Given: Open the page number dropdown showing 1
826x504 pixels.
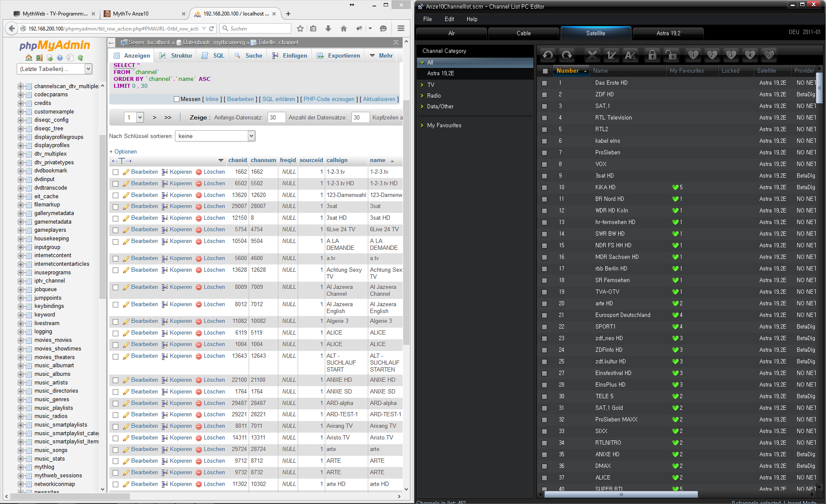Looking at the screenshot, I should (134, 117).
